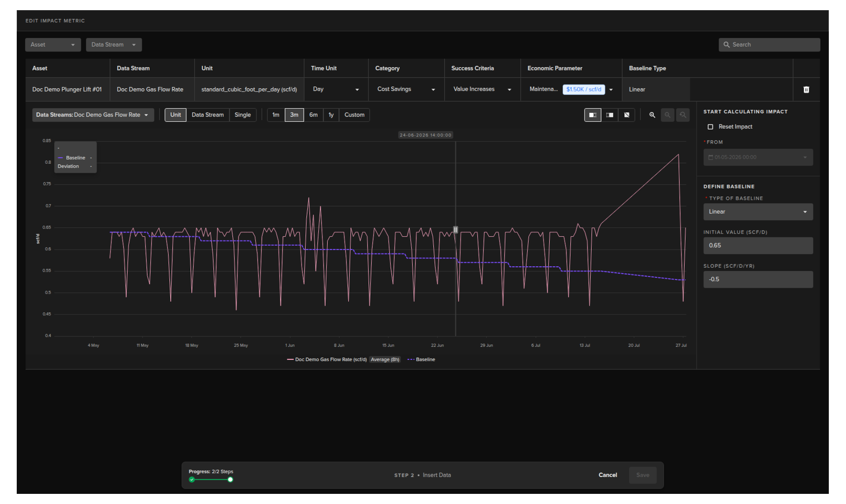Select the left-panel selection mode icon
The width and height of the screenshot is (846, 504).
coord(593,115)
